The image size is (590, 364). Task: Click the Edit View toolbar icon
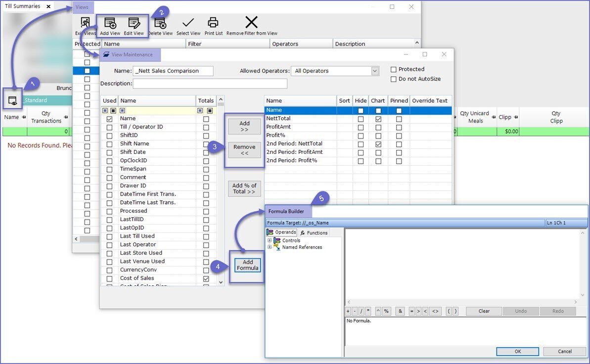134,23
